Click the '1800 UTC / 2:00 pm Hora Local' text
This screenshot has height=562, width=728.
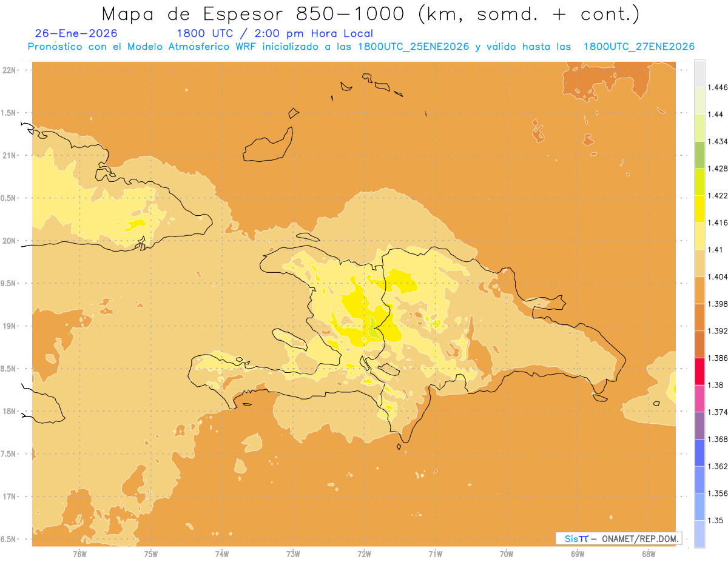[x=275, y=34]
